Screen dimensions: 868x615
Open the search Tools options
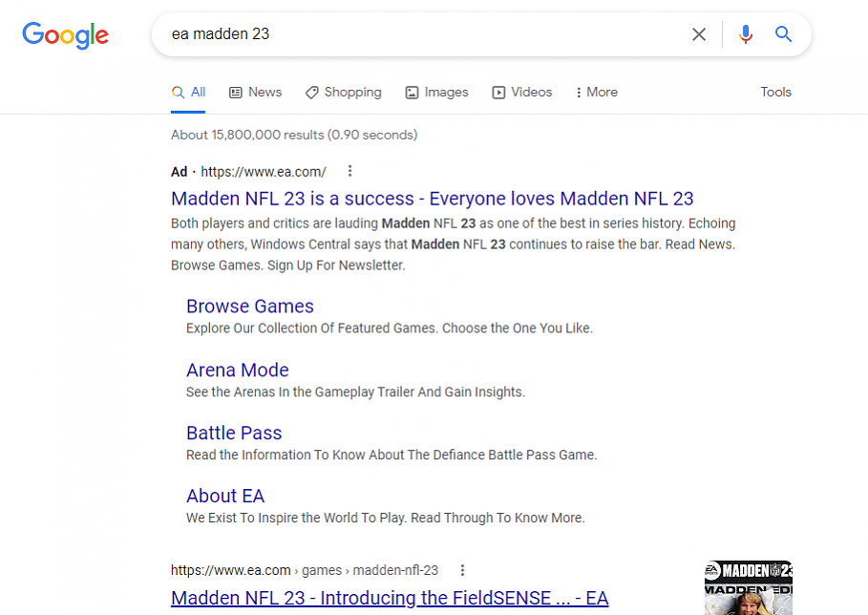775,92
